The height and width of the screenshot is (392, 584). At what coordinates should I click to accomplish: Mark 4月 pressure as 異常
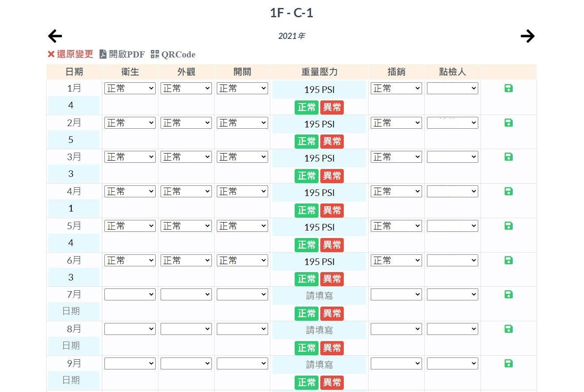pos(332,210)
